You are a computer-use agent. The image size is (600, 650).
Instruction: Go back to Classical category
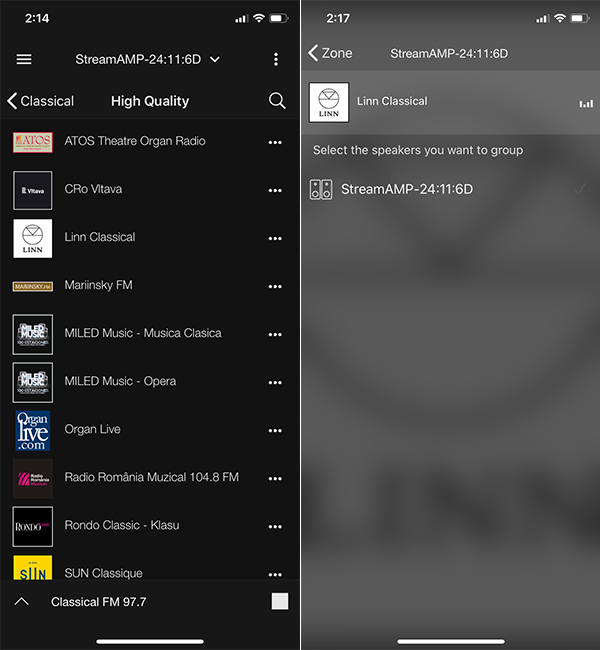(x=41, y=101)
